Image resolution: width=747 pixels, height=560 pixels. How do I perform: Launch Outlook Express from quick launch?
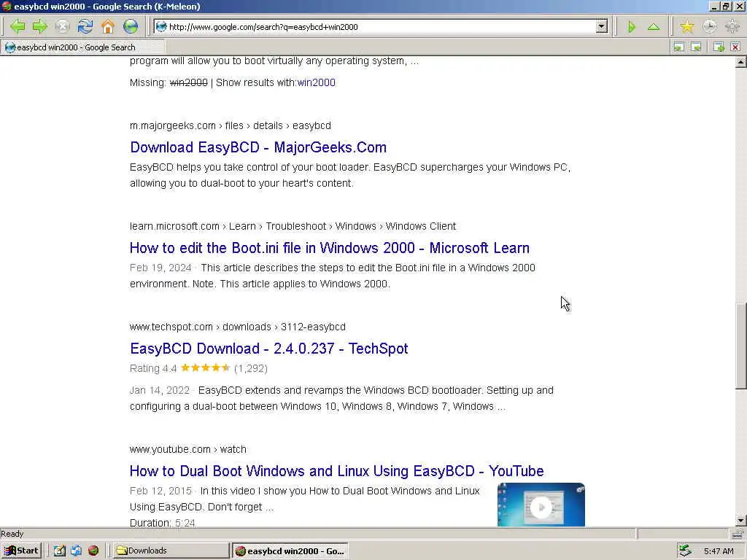point(76,551)
